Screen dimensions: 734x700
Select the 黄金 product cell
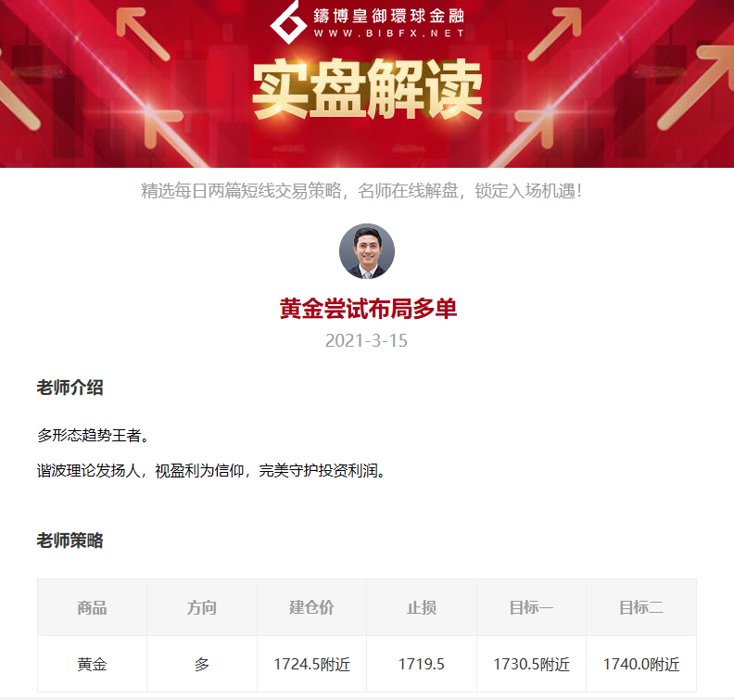[x=93, y=664]
